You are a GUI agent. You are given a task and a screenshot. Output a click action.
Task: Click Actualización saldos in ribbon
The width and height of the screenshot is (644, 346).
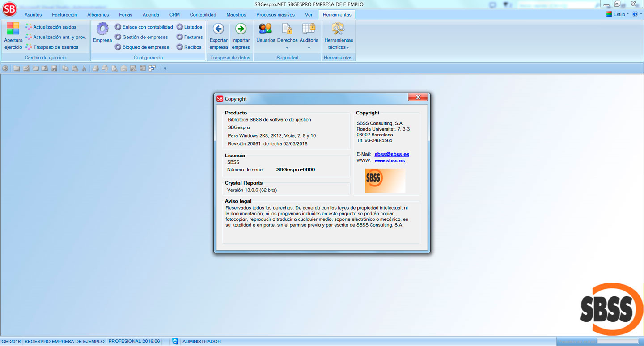click(51, 27)
